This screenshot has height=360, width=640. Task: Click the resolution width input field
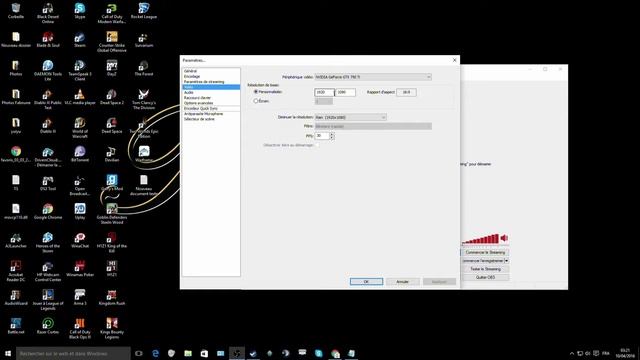coord(324,92)
